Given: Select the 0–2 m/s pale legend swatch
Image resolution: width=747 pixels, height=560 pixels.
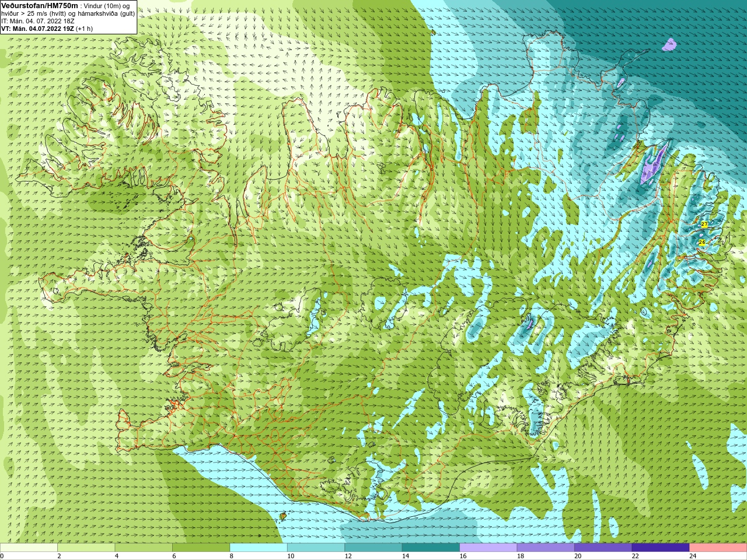Looking at the screenshot, I should point(29,548).
